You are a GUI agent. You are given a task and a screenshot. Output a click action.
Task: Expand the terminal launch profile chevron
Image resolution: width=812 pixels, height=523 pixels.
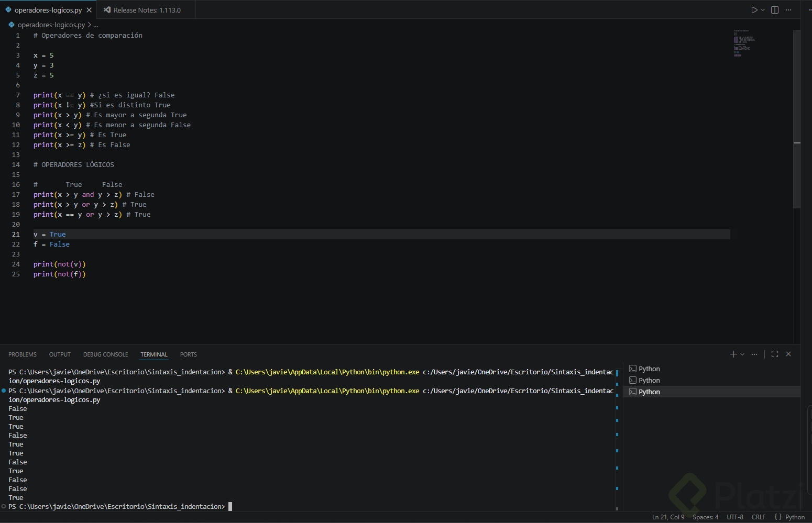click(742, 354)
